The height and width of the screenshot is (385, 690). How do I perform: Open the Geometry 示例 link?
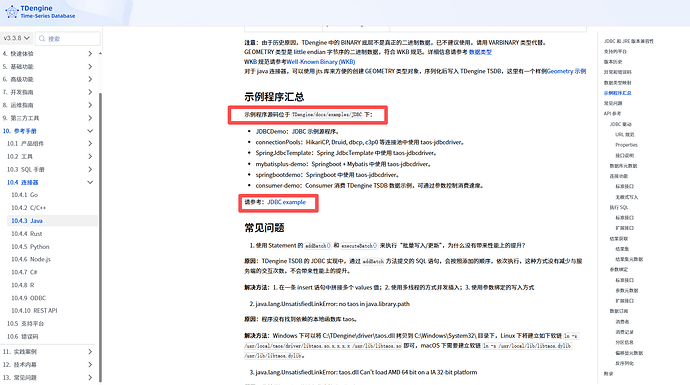tap(567, 71)
